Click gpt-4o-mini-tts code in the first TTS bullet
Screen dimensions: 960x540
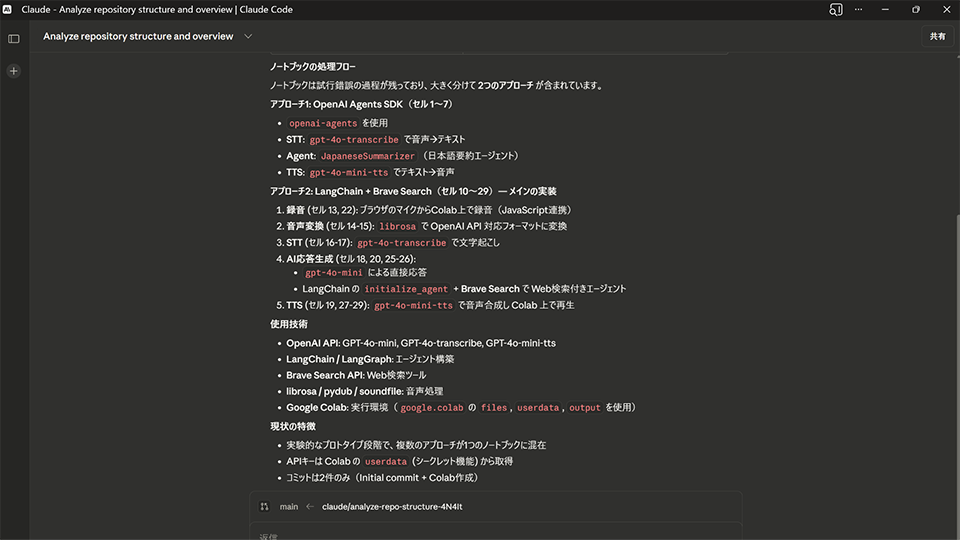click(x=348, y=173)
